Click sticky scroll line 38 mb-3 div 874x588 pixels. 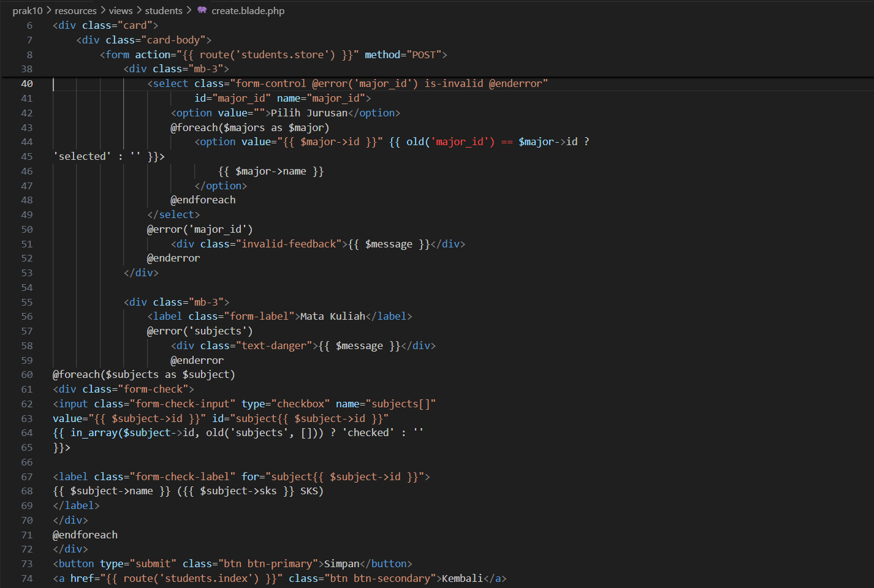tap(176, 69)
